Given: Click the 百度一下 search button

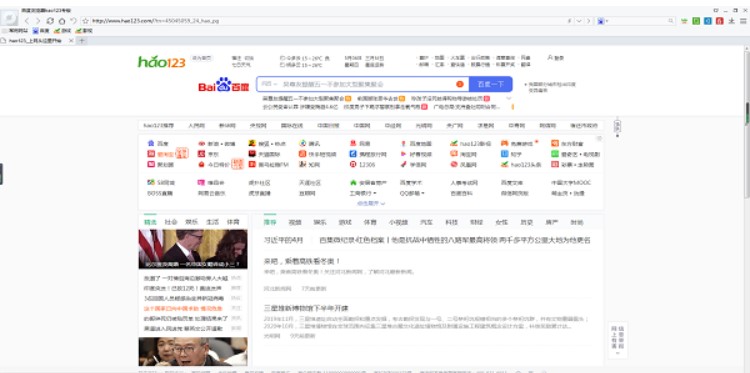Looking at the screenshot, I should point(490,84).
